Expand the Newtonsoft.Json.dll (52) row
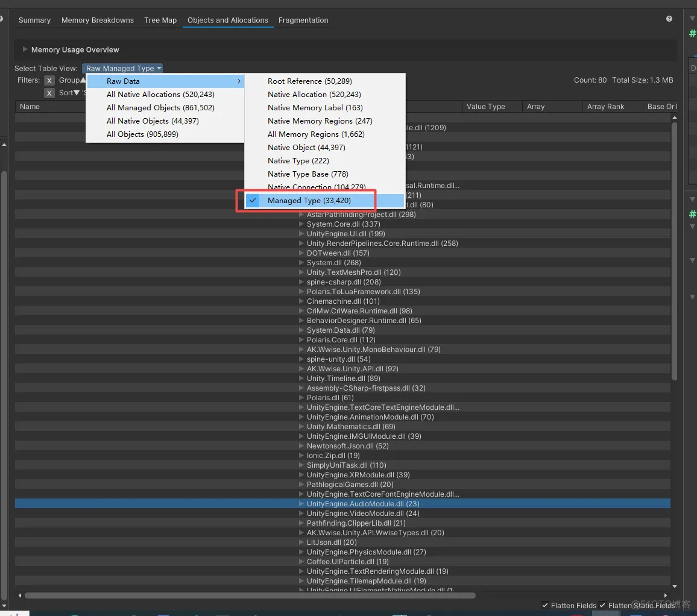697x616 pixels. [x=301, y=446]
